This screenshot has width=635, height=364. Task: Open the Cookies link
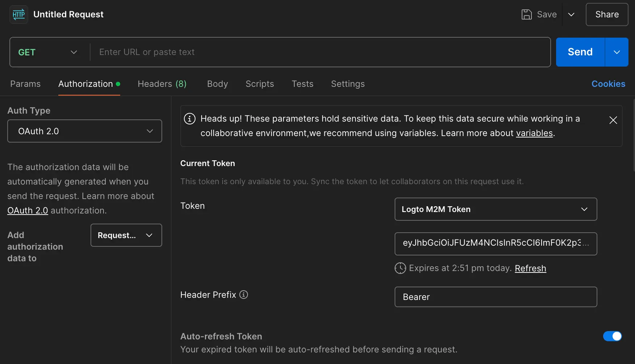tap(608, 84)
